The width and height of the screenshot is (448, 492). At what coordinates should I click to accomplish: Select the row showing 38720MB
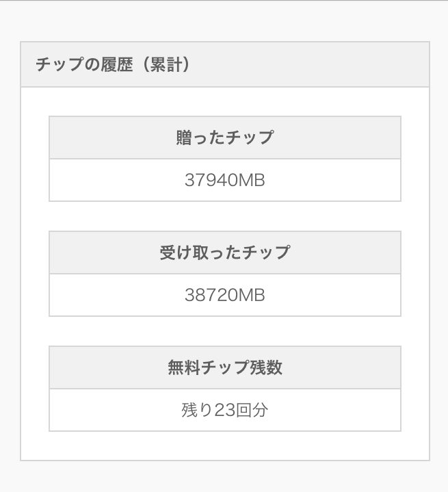pyautogui.click(x=224, y=296)
